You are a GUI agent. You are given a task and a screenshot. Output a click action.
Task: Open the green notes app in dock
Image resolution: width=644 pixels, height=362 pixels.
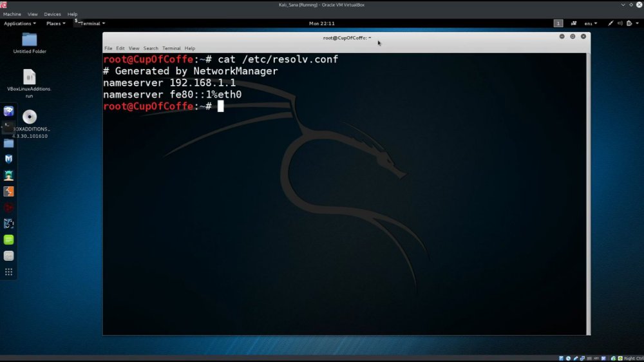click(8, 240)
